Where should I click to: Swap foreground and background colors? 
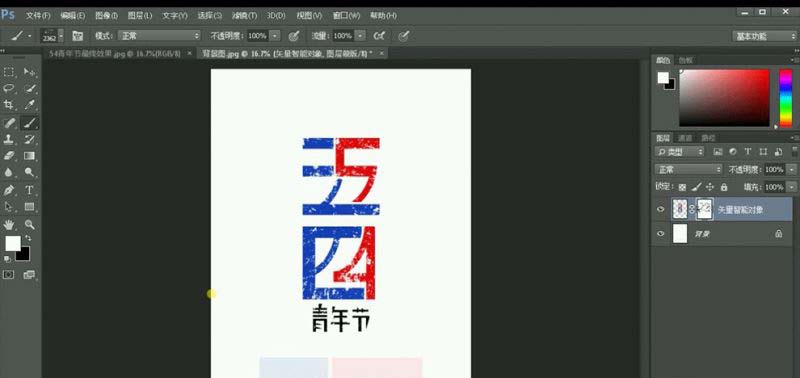pos(28,238)
